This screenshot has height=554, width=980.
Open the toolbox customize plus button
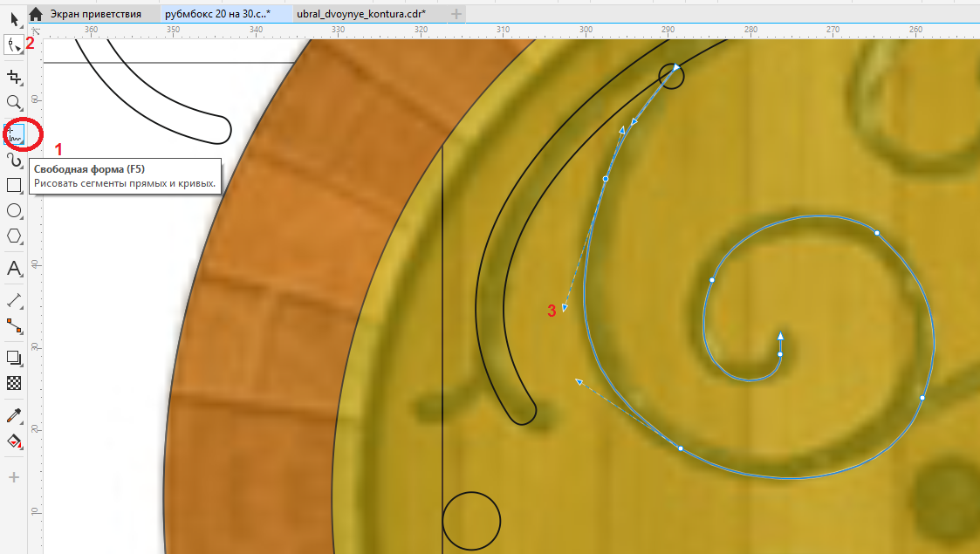click(x=14, y=477)
